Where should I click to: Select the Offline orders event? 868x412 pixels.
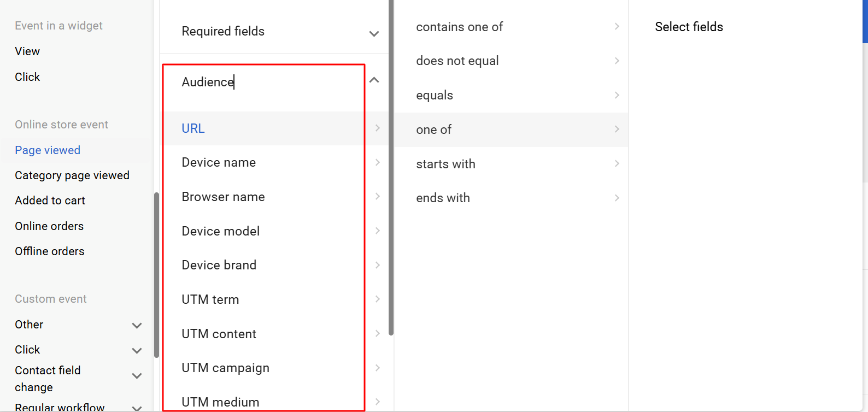[50, 251]
